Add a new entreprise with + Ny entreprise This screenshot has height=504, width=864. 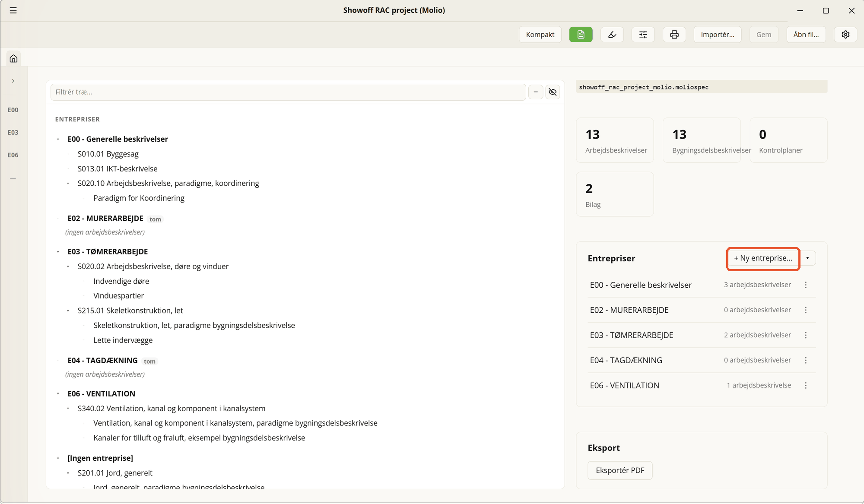pyautogui.click(x=763, y=258)
